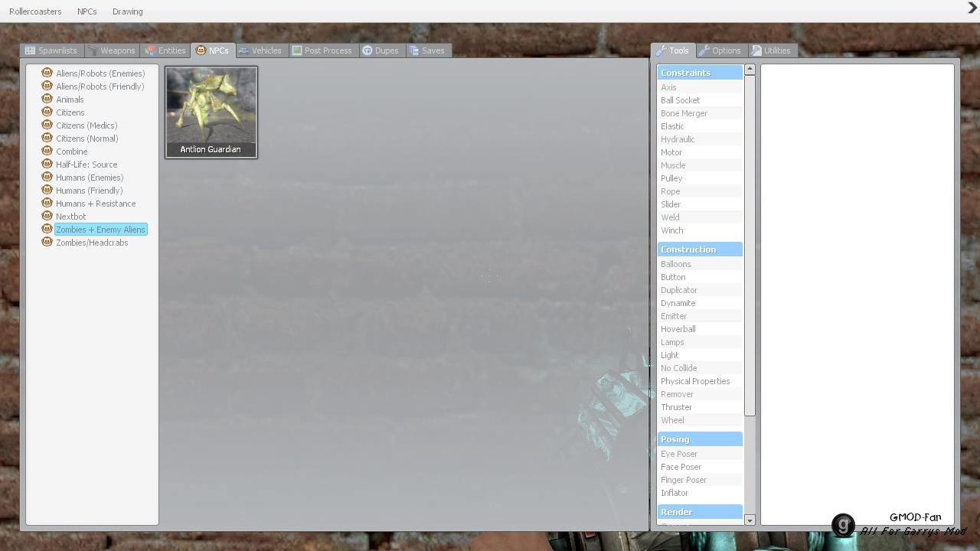The height and width of the screenshot is (551, 980).
Task: Select the Citizens category
Action: [x=70, y=112]
